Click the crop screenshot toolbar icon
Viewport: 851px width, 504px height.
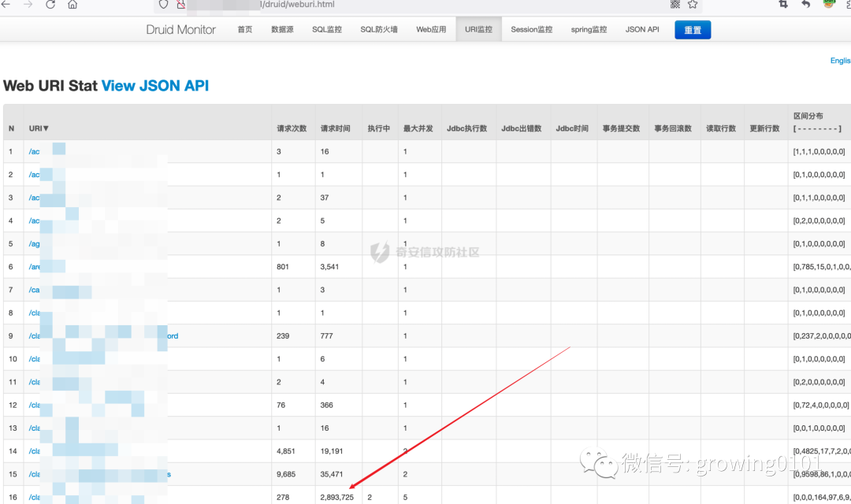click(x=783, y=5)
